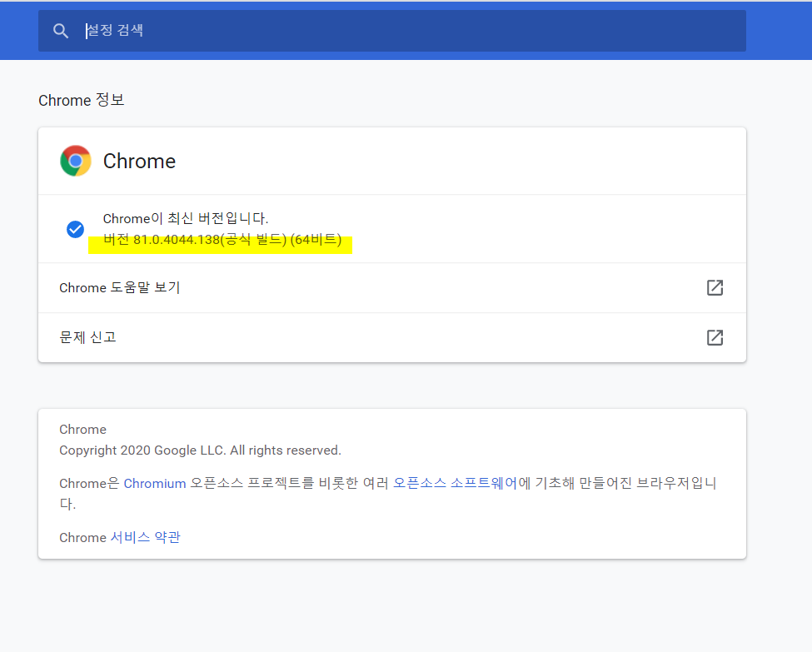This screenshot has height=652, width=812.
Task: Click the external link icon beside 문제 신고
Action: (x=715, y=337)
